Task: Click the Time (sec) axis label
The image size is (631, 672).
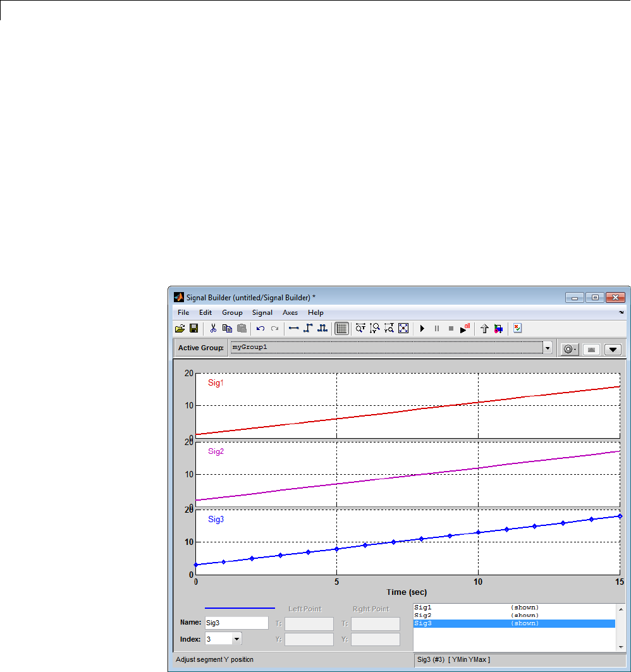Action: click(407, 592)
